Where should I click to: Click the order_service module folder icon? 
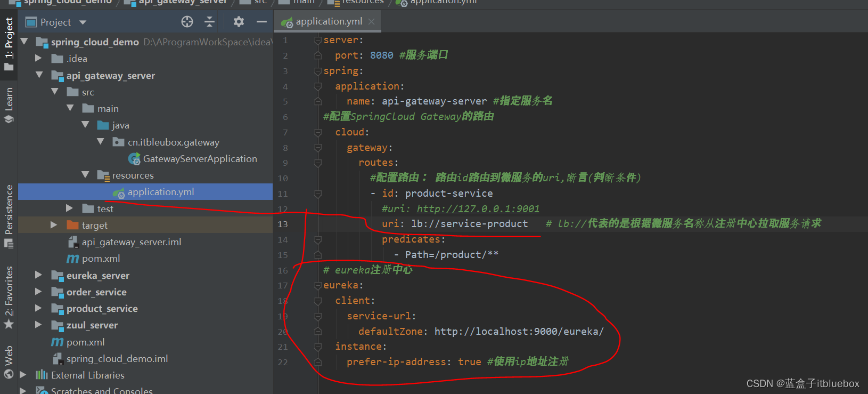click(58, 292)
